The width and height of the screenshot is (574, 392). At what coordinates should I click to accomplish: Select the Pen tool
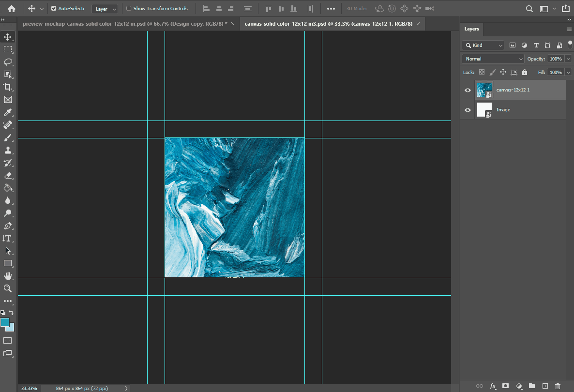[x=8, y=226]
